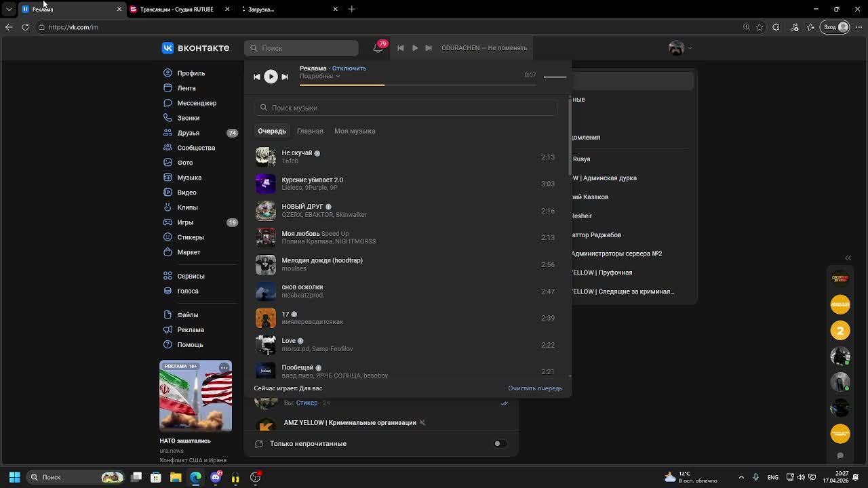This screenshot has width=868, height=488.
Task: Click the ВКонтакте logo
Action: [195, 48]
